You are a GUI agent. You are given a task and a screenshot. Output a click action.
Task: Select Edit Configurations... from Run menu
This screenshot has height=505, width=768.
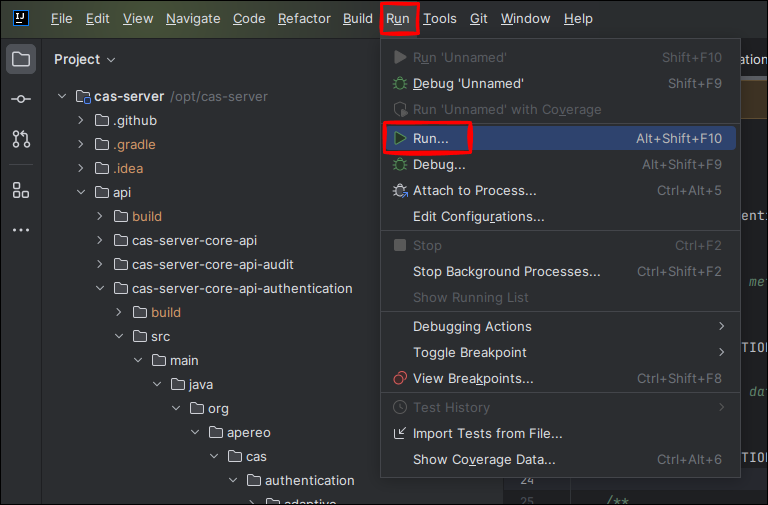478,216
